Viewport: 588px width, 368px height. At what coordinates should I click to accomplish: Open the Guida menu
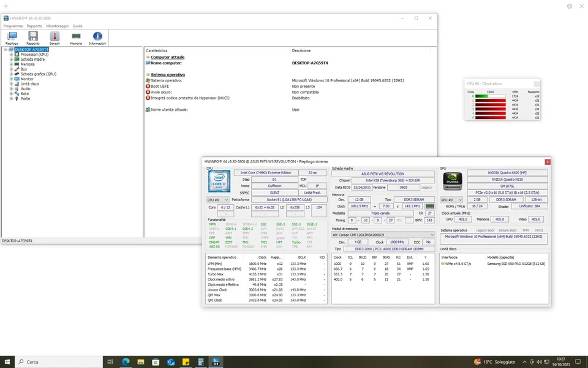point(77,26)
